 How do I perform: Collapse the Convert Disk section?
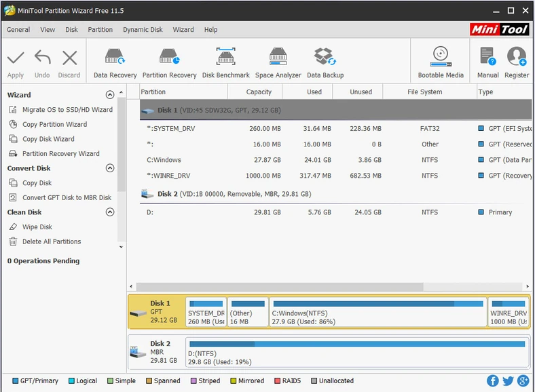pyautogui.click(x=110, y=168)
